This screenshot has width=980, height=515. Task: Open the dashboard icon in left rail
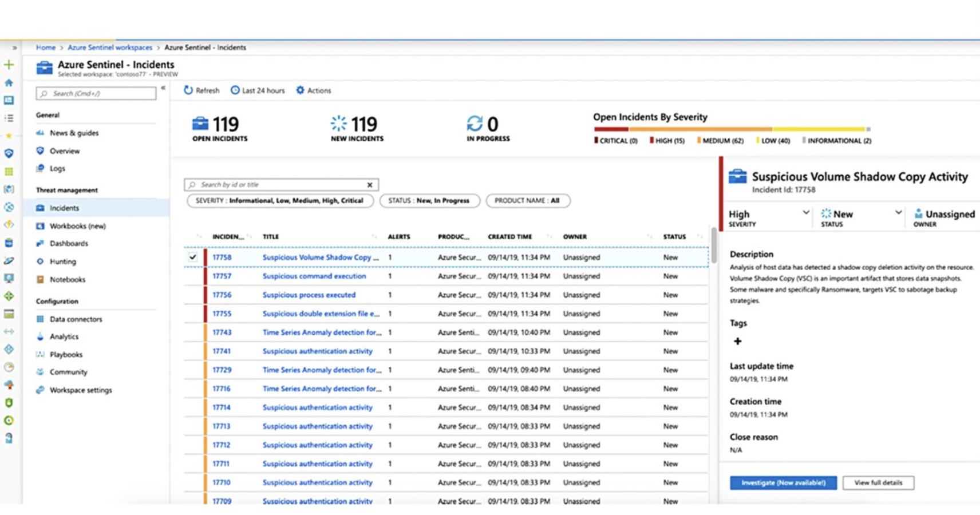tap(9, 100)
